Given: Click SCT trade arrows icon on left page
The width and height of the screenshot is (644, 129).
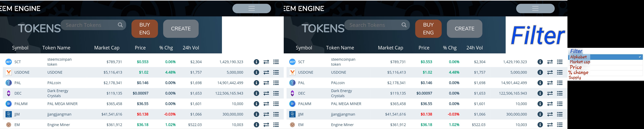Looking at the screenshot, I should 266,62.
